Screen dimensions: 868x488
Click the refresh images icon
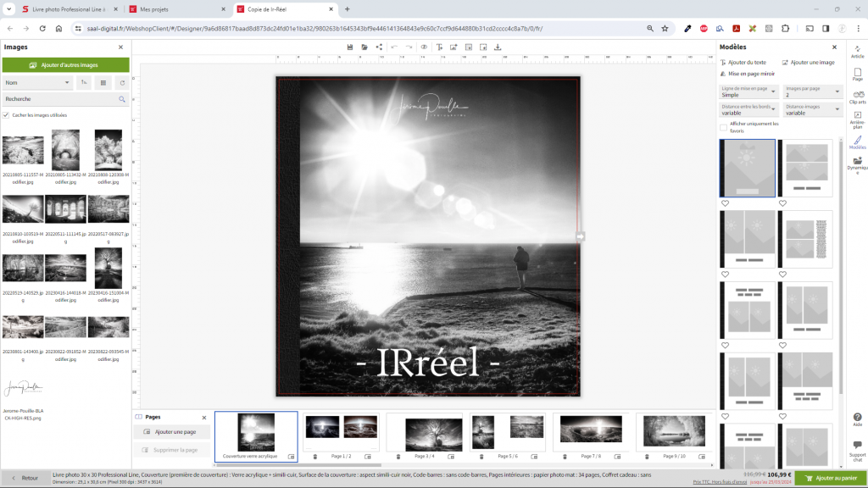[122, 82]
